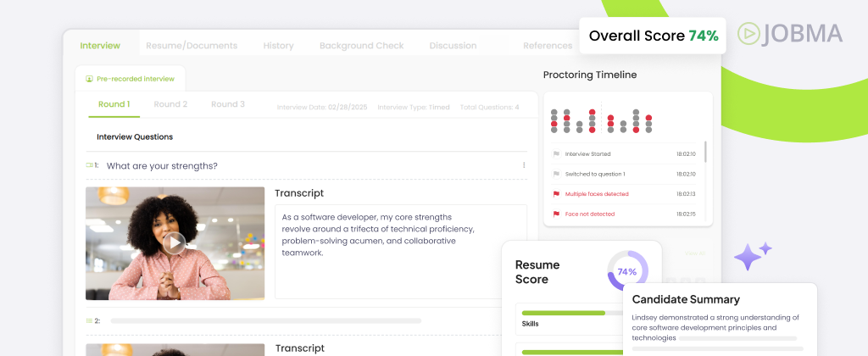Click the Pre-recorded interview tab icon

pyautogui.click(x=89, y=79)
